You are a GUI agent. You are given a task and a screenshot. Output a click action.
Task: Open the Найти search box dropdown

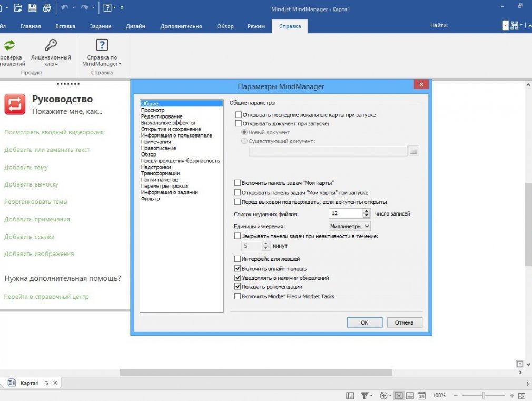pyautogui.click(x=505, y=25)
